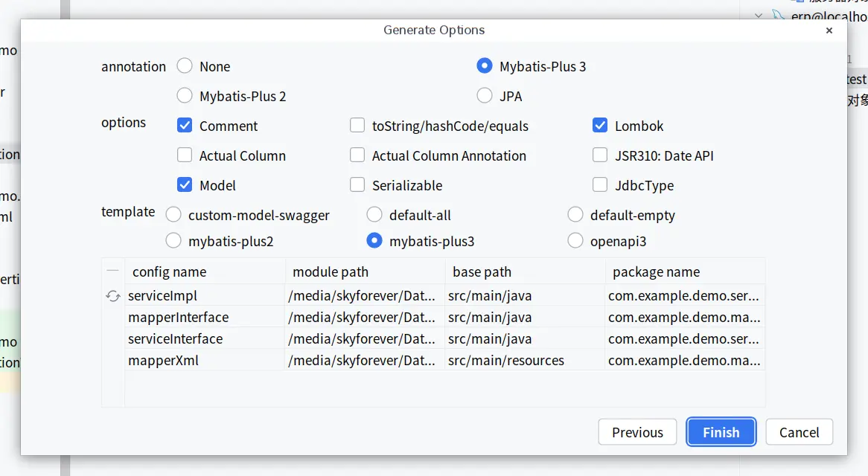Click module path cell of serviceImpl row
The height and width of the screenshot is (476, 868).
pyautogui.click(x=366, y=296)
